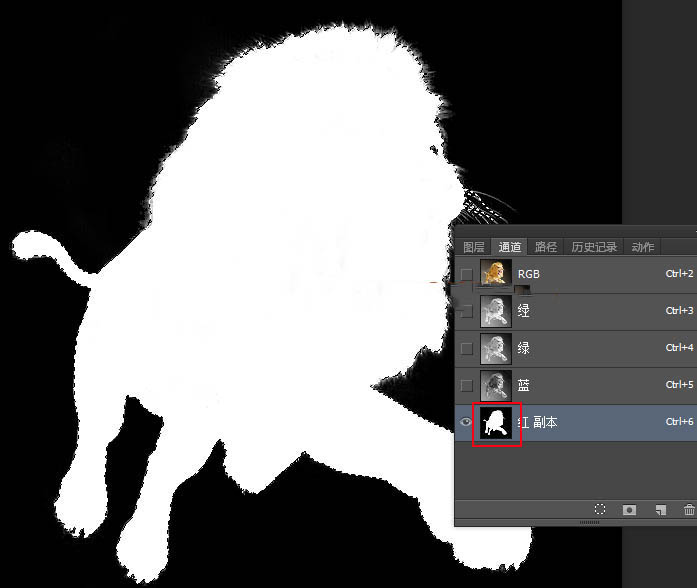Screen dimensions: 697x588
Task: Open the 历史记录 tab
Action: coord(594,247)
